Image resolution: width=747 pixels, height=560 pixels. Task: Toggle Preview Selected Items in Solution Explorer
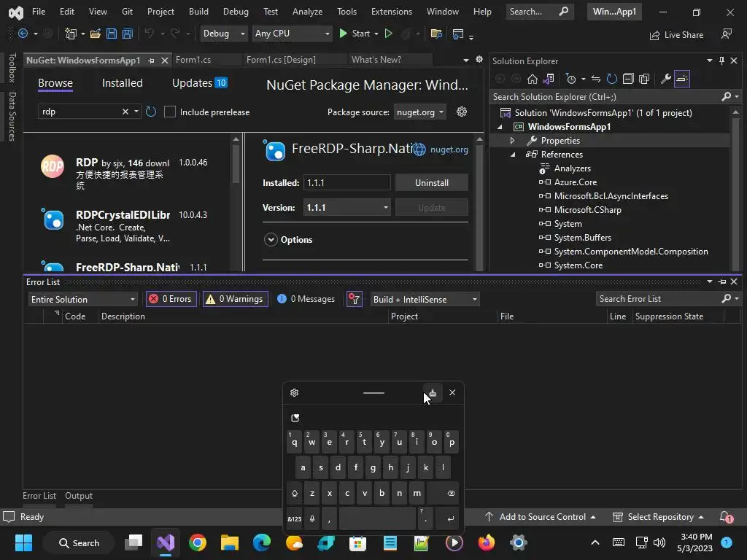click(x=682, y=79)
